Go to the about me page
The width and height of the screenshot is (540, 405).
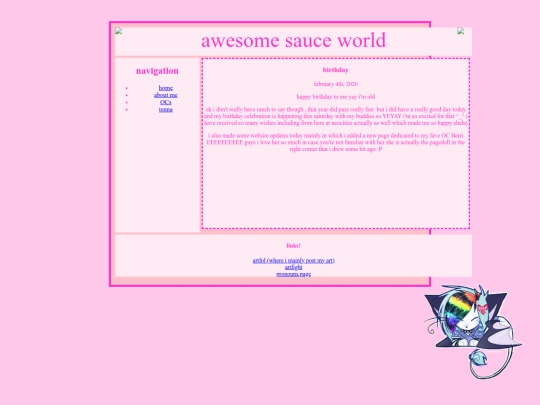tap(166, 95)
